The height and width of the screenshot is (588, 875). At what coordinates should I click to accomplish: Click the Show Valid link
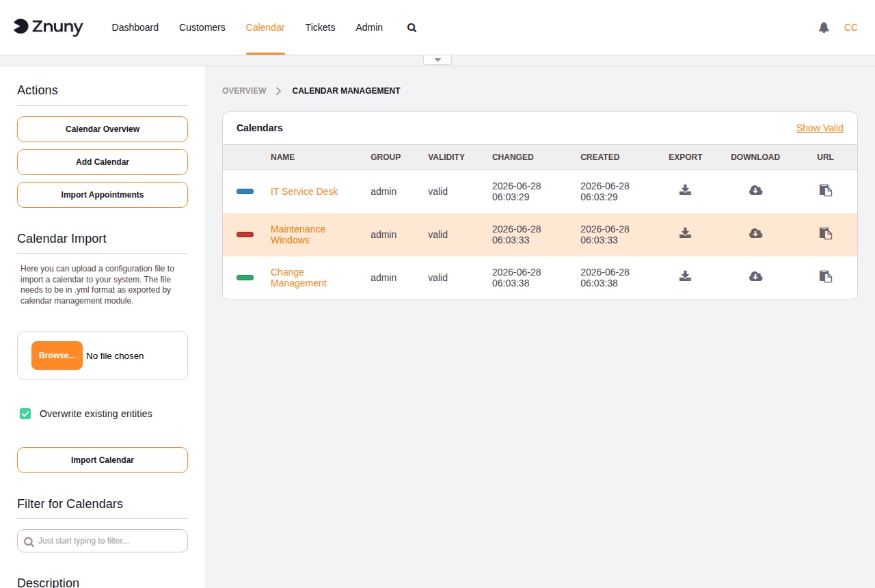point(820,128)
